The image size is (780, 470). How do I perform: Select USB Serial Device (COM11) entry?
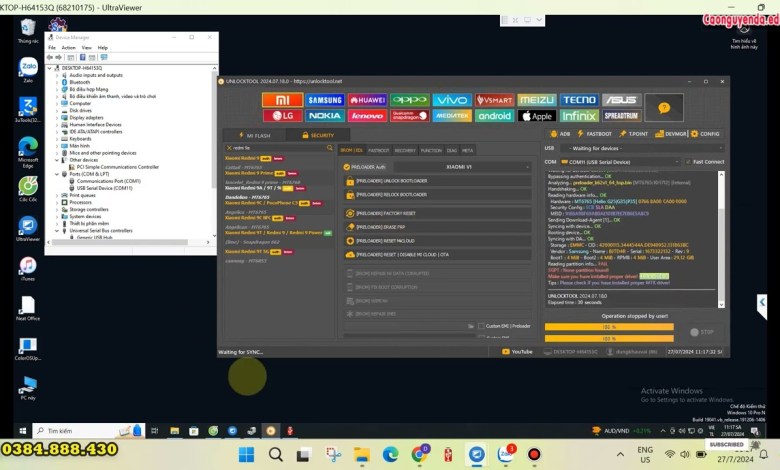[104, 188]
